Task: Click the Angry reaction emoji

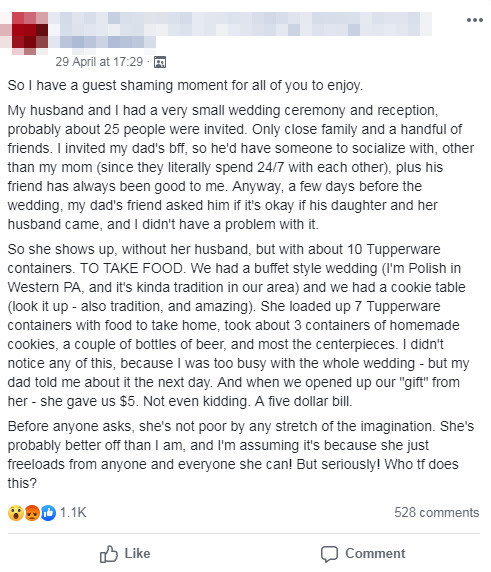Action: (x=32, y=513)
